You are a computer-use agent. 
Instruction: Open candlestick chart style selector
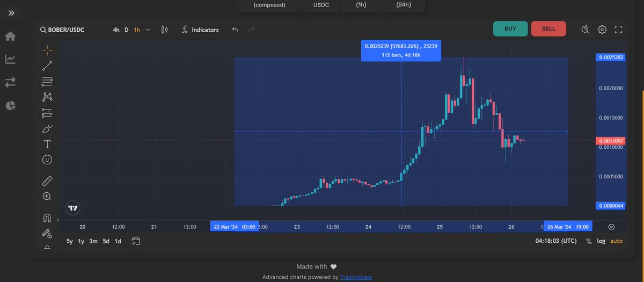[x=165, y=30]
